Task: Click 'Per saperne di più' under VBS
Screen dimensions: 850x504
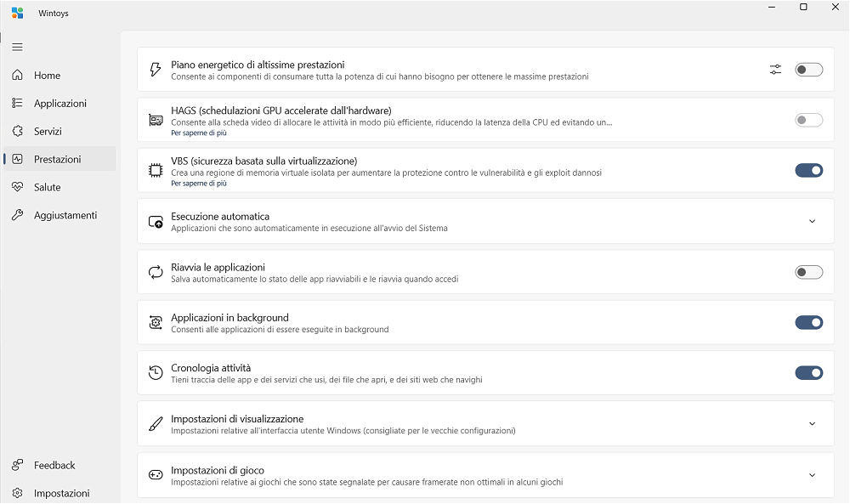Action: click(x=199, y=184)
